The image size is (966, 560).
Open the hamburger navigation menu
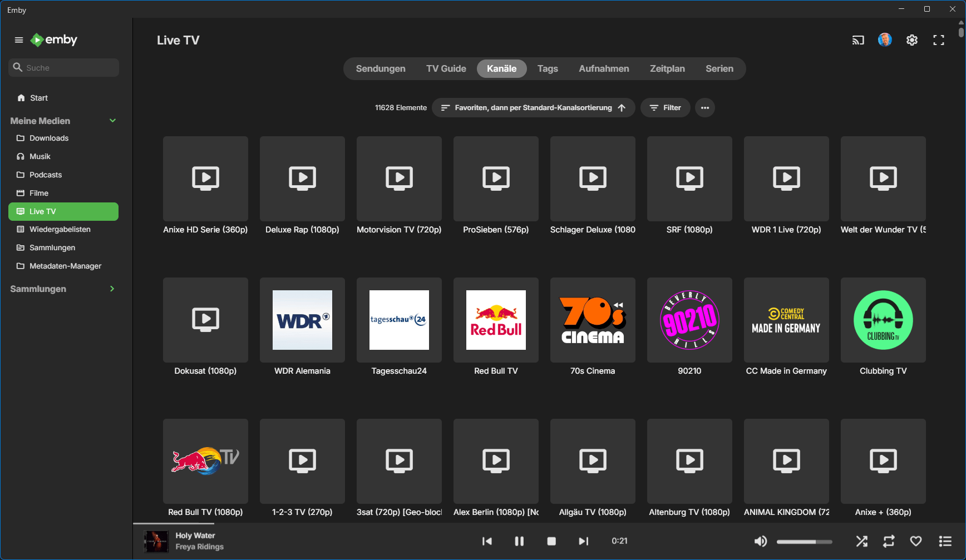click(x=19, y=40)
